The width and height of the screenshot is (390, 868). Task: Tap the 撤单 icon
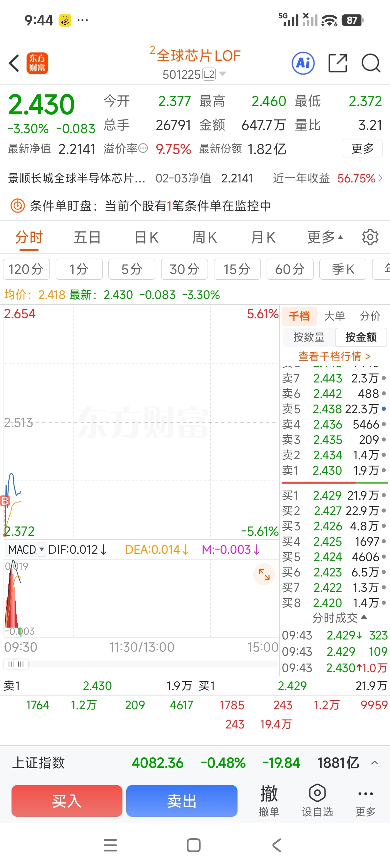coord(269,800)
